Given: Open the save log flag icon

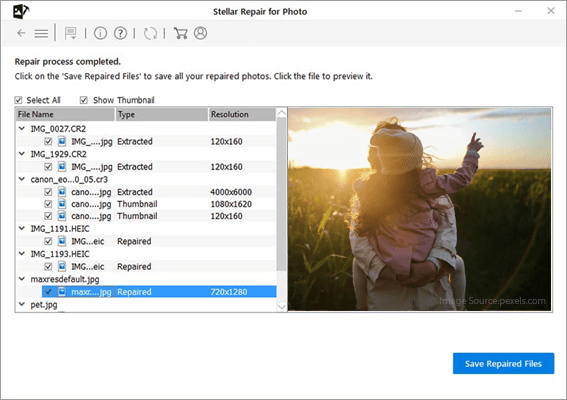Looking at the screenshot, I should coord(70,33).
